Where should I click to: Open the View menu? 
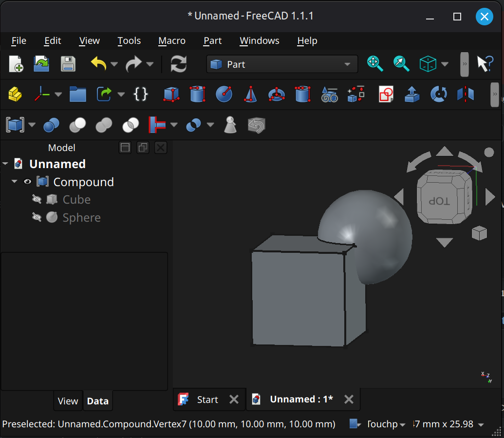click(90, 41)
